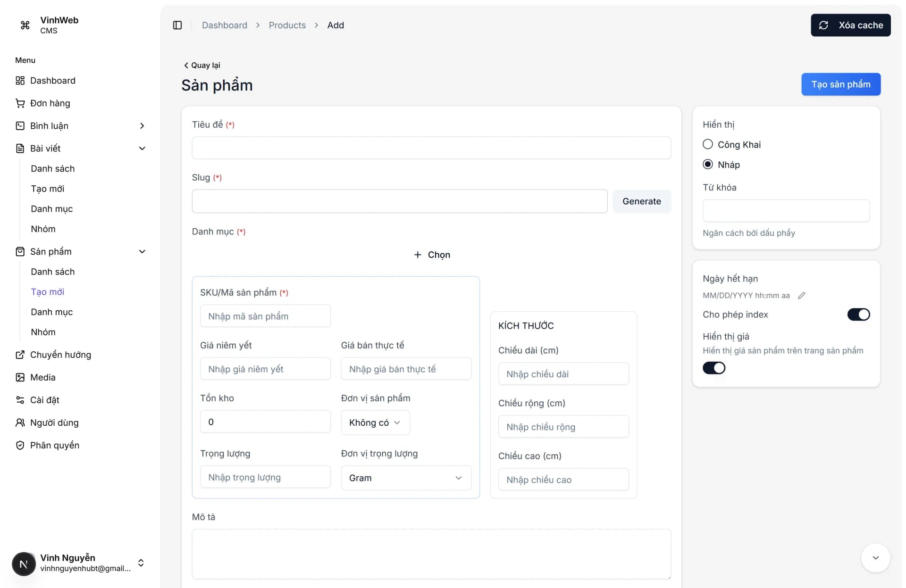The width and height of the screenshot is (906, 588).
Task: Select Danh mục under Sản phẩm
Action: point(51,312)
